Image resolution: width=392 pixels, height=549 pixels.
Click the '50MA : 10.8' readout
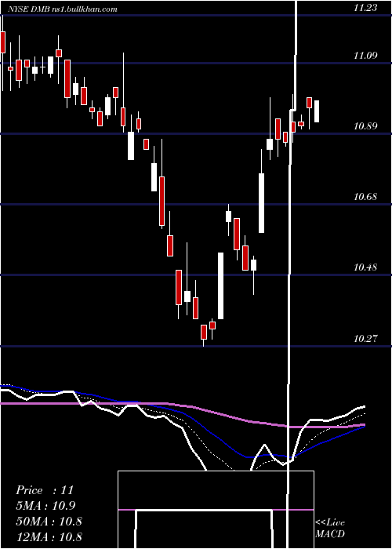49,521
